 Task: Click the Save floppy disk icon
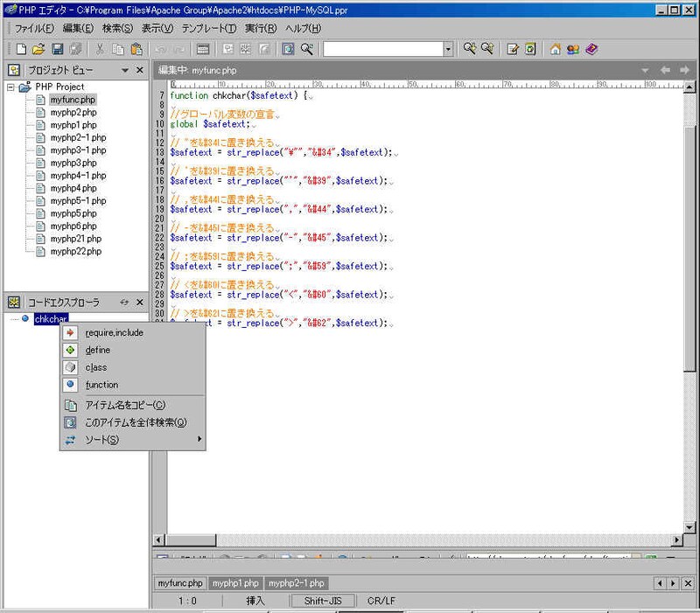click(x=57, y=49)
